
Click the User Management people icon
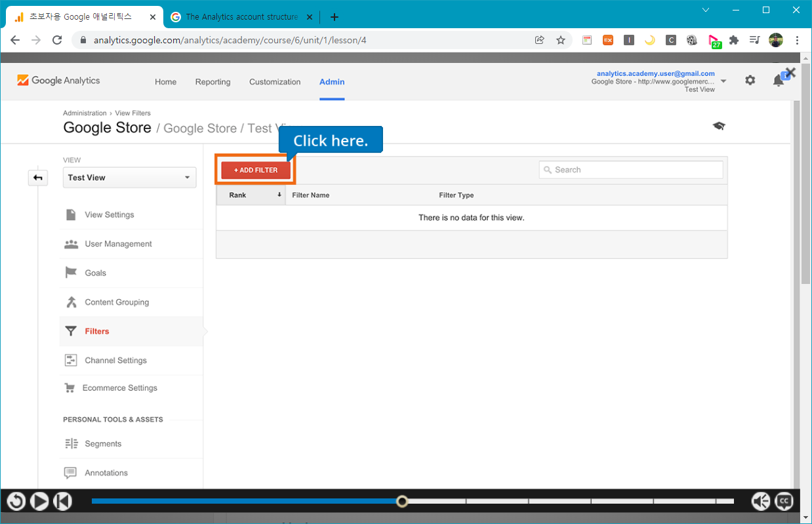[x=71, y=244]
